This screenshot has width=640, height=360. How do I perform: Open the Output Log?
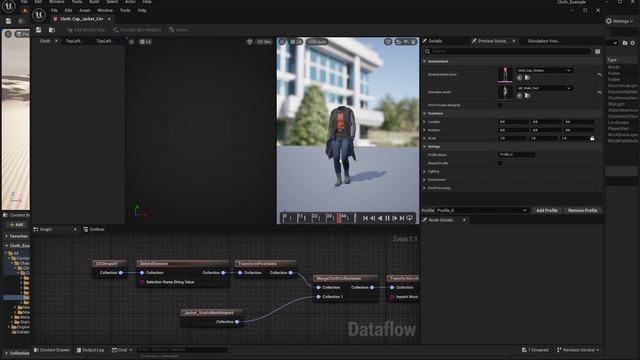click(x=90, y=350)
